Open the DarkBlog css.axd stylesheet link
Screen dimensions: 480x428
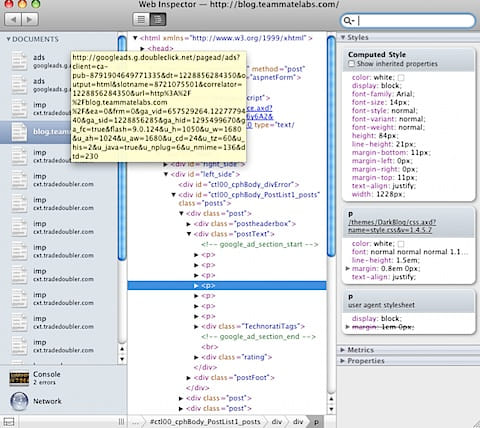(x=392, y=226)
